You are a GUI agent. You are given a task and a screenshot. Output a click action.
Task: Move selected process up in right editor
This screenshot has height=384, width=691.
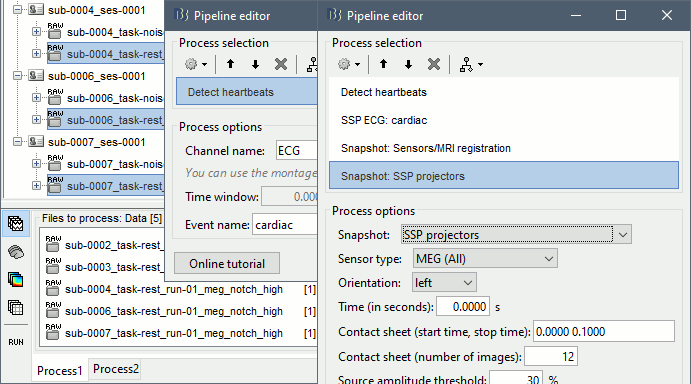pyautogui.click(x=383, y=64)
